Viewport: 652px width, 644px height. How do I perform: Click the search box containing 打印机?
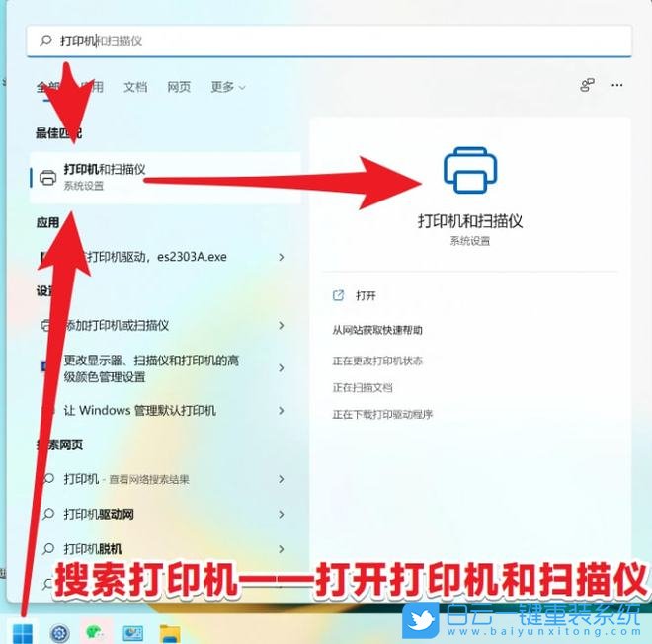click(x=329, y=40)
